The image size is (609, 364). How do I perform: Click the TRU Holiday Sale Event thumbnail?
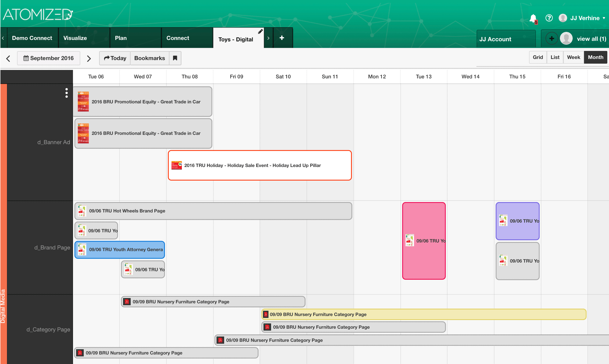[176, 165]
